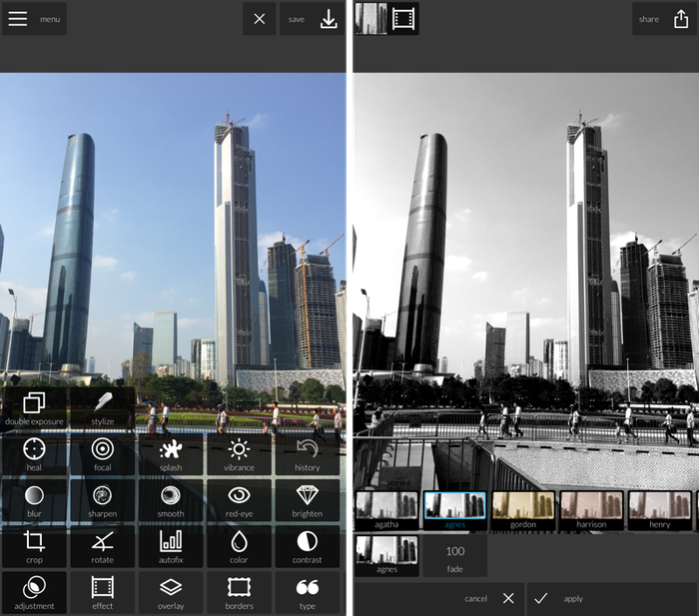Image resolution: width=699 pixels, height=616 pixels.
Task: Save the photo with download icon
Action: [x=312, y=19]
